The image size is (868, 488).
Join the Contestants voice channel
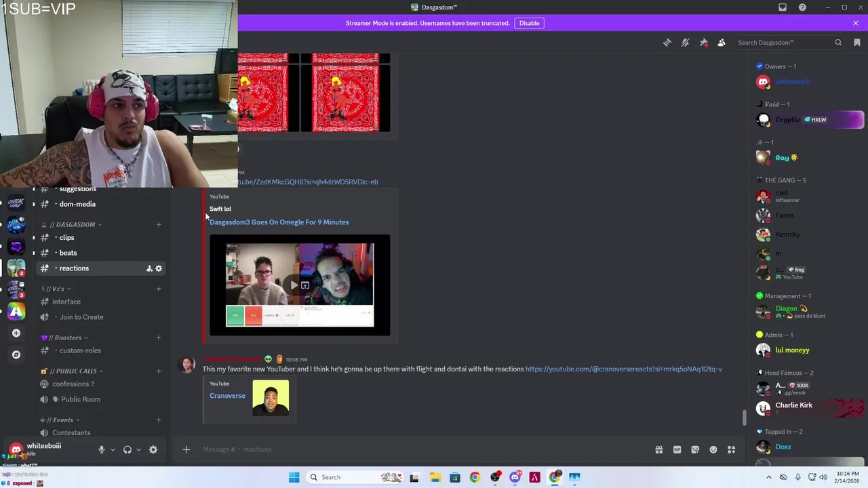pyautogui.click(x=100, y=432)
